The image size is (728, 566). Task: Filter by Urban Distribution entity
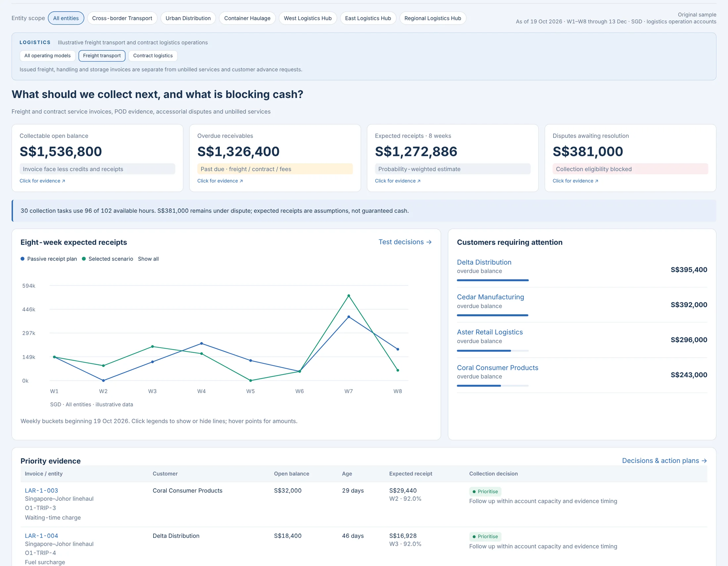click(x=188, y=18)
